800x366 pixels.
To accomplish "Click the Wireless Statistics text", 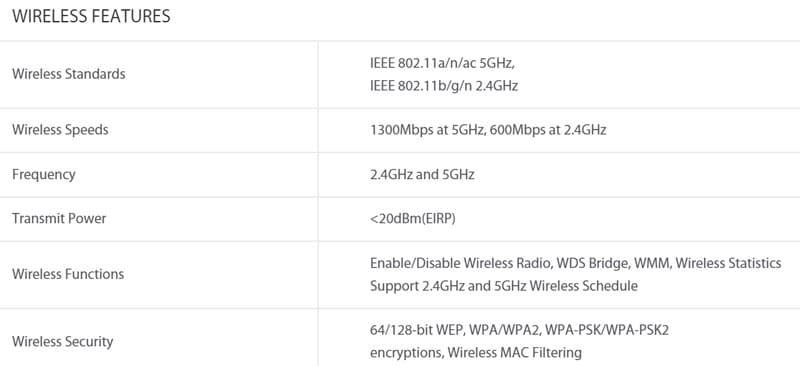I will pos(728,263).
